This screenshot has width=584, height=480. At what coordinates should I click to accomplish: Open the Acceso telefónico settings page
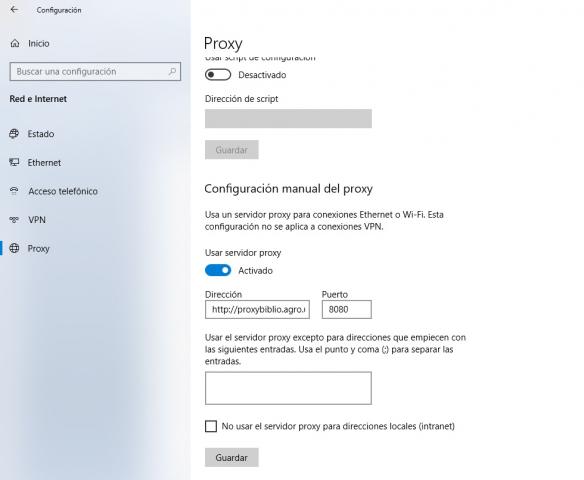pos(63,191)
